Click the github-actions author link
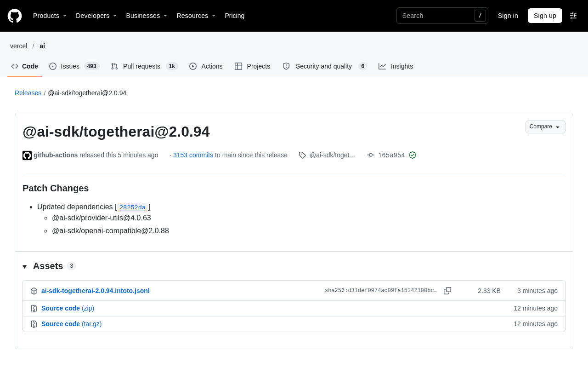This screenshot has width=588, height=368. 56,155
